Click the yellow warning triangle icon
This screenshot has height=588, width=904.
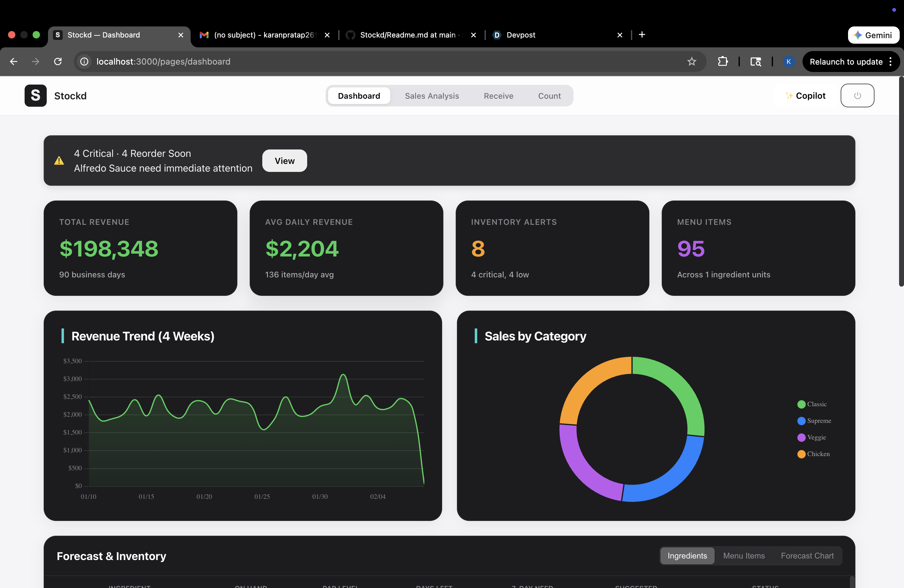[x=59, y=161]
